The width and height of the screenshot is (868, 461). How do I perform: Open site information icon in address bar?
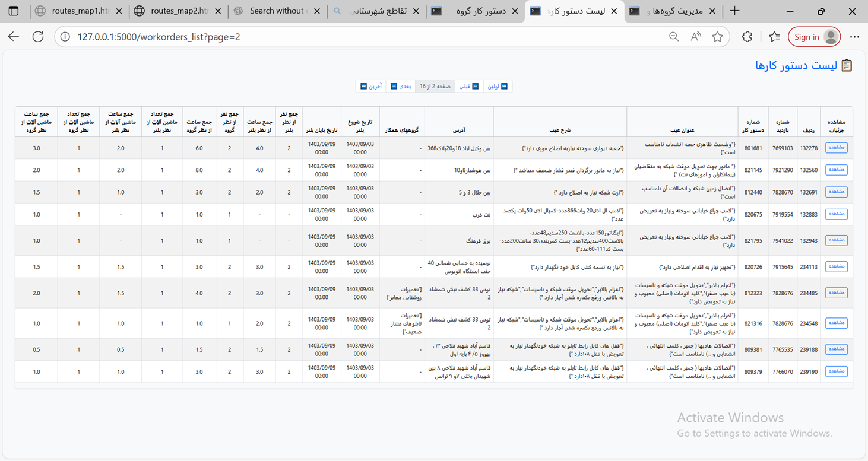(64, 36)
